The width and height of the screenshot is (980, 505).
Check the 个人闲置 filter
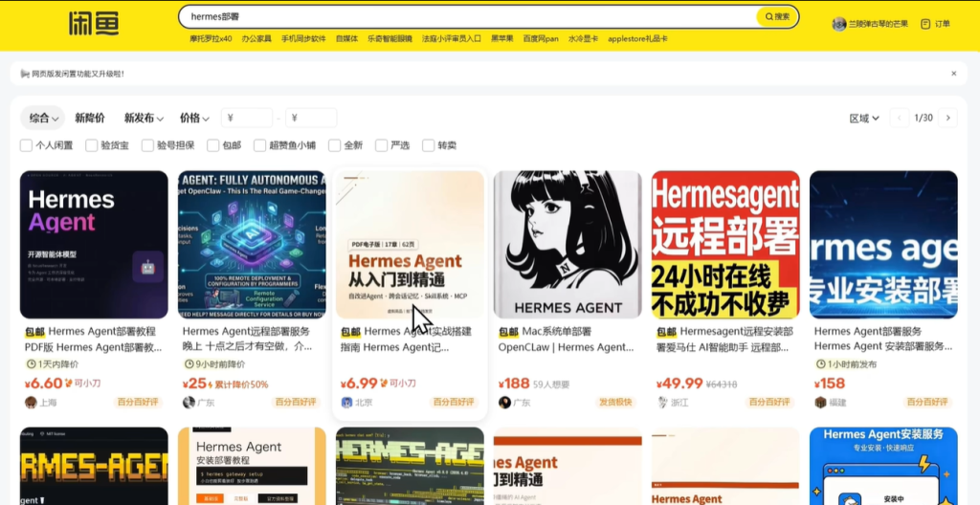click(26, 145)
